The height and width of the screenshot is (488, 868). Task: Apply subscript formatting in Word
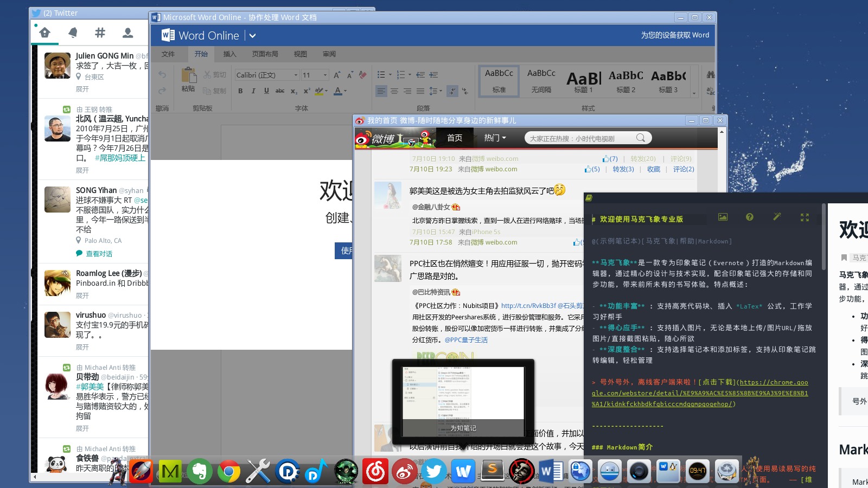pyautogui.click(x=293, y=91)
